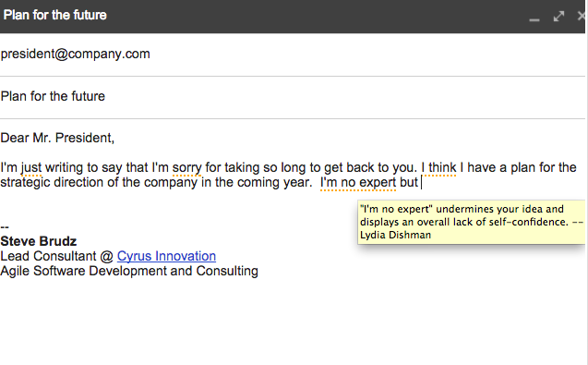Click the signature dashes separator

[5, 227]
